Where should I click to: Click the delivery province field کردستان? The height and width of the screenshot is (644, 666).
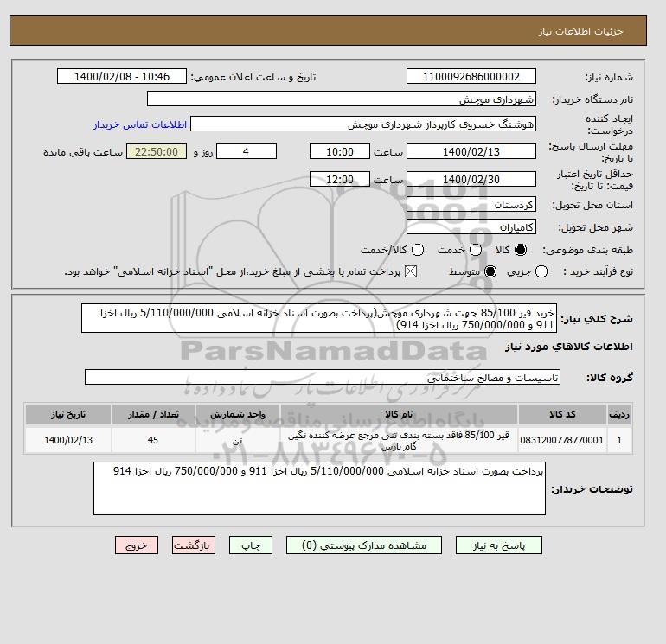pos(471,205)
